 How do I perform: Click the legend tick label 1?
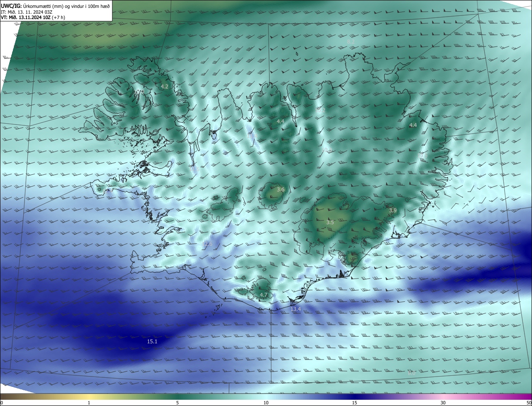tap(89, 403)
